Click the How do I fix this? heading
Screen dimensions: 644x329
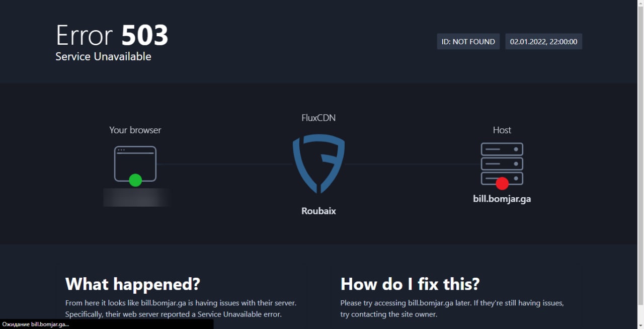coord(410,284)
